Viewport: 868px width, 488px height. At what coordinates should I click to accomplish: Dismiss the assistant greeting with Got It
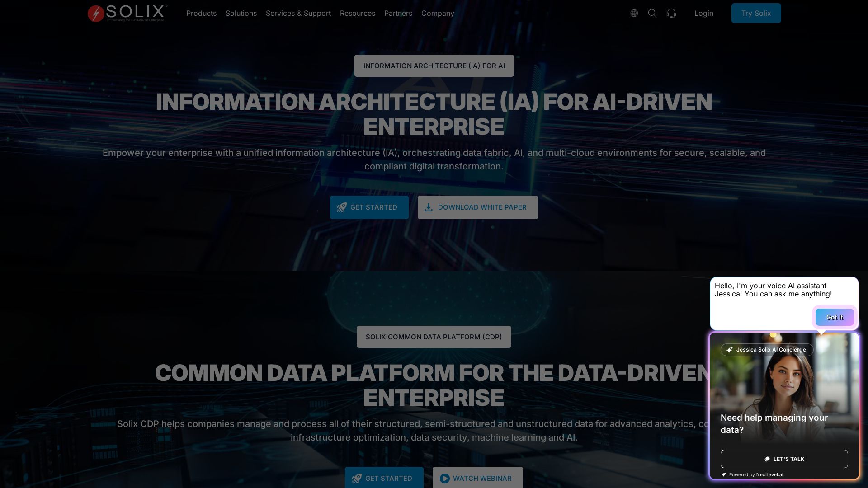(x=835, y=317)
